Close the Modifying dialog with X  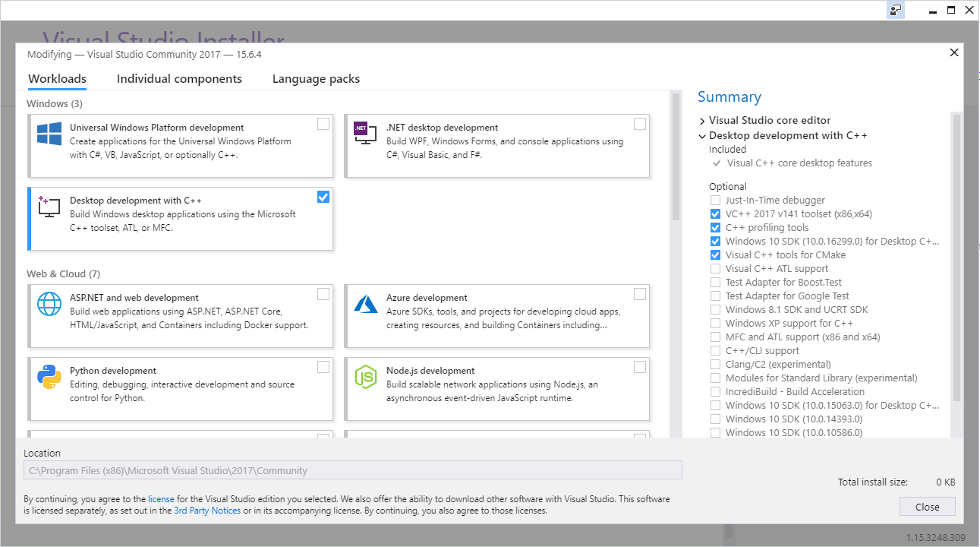(954, 52)
